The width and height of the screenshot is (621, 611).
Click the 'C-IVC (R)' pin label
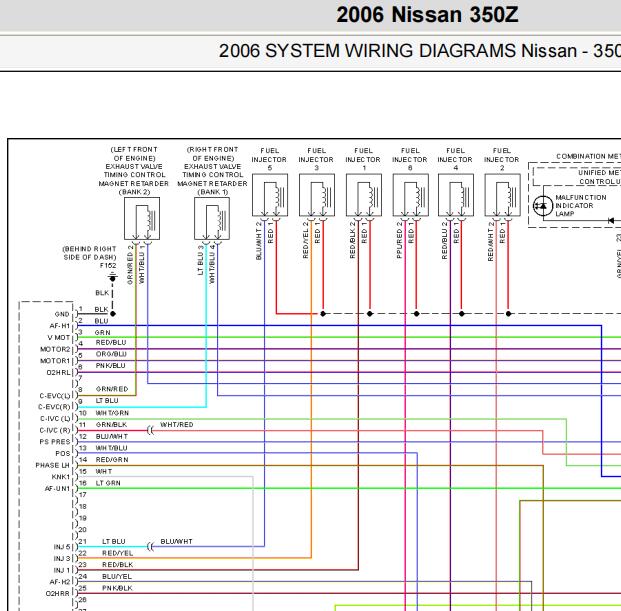(55, 430)
